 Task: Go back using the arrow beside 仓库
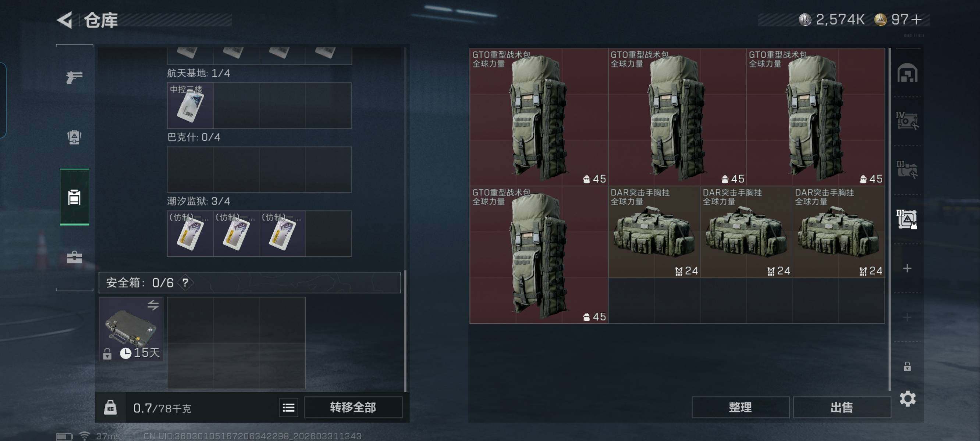pyautogui.click(x=65, y=20)
